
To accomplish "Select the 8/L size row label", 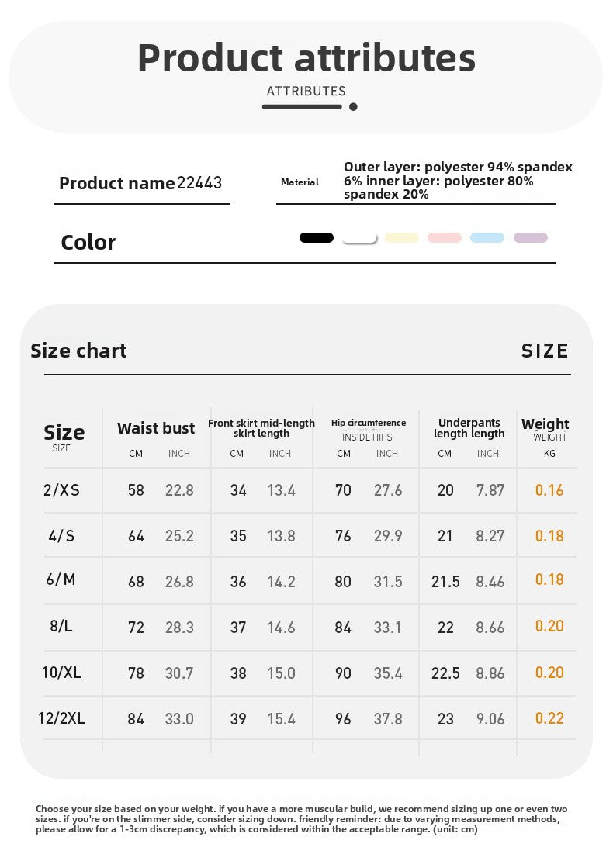I will (x=61, y=625).
